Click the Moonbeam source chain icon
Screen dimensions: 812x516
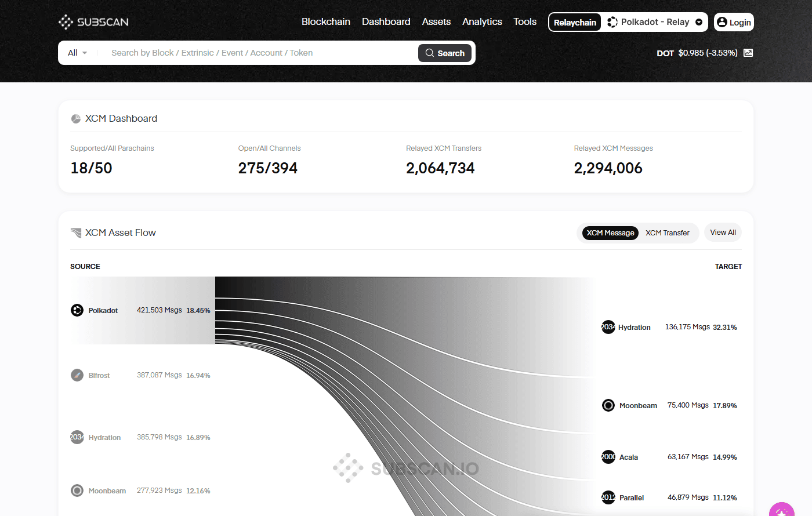point(77,490)
